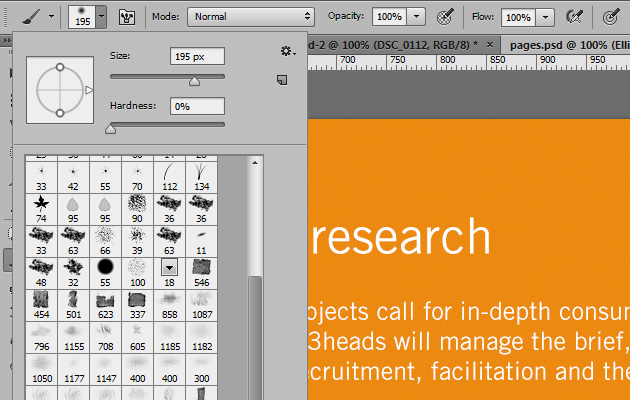The image size is (630, 400).
Task: Select the hard round black 55 brush
Action: (x=105, y=273)
